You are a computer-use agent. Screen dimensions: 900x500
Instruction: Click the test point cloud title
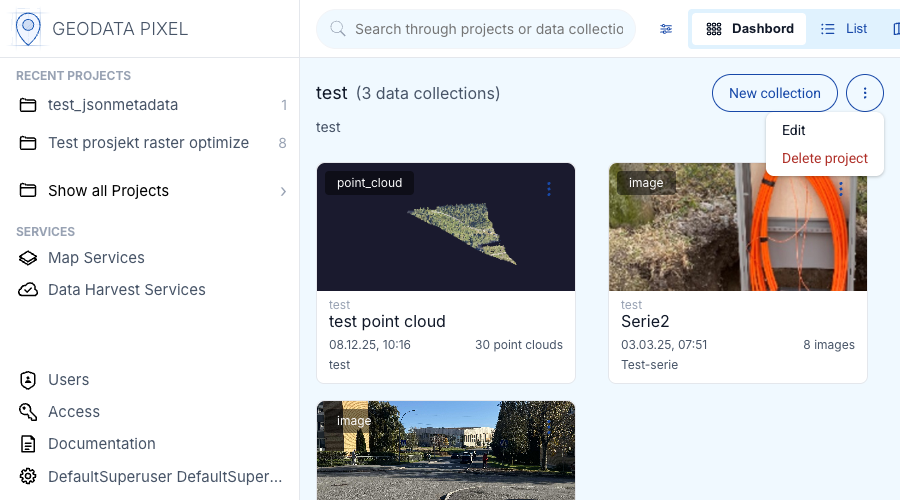387,321
